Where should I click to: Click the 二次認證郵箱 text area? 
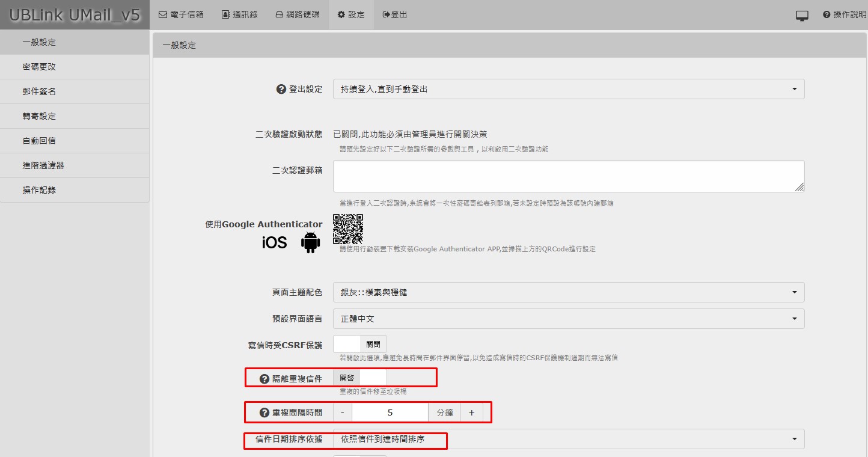[568, 176]
